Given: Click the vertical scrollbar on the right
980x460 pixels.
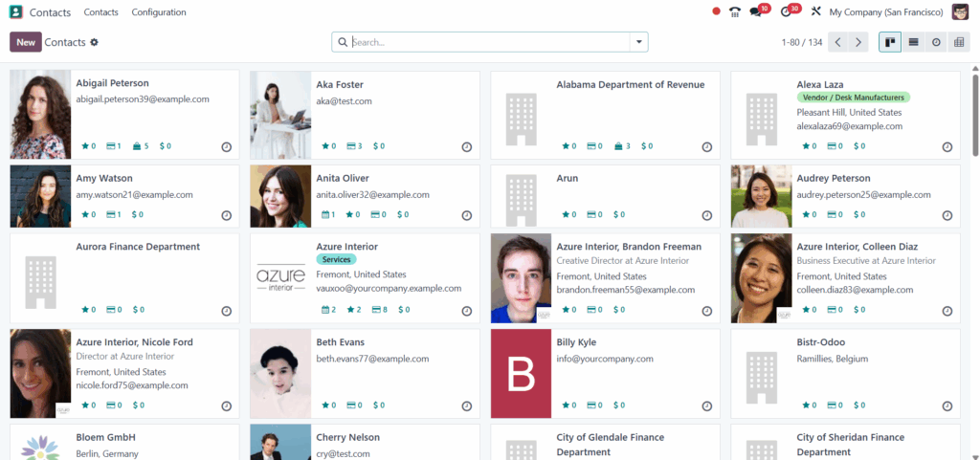Looking at the screenshot, I should [x=975, y=115].
